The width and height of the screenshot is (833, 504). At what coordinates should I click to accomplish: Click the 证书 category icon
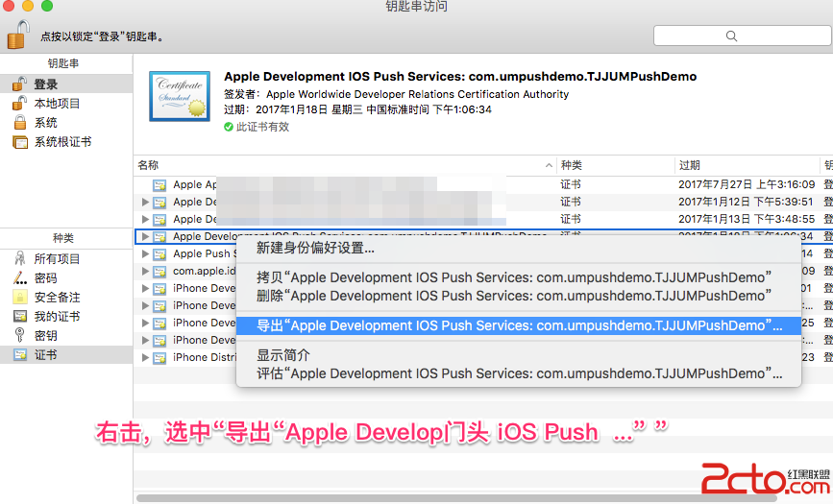tap(19, 355)
